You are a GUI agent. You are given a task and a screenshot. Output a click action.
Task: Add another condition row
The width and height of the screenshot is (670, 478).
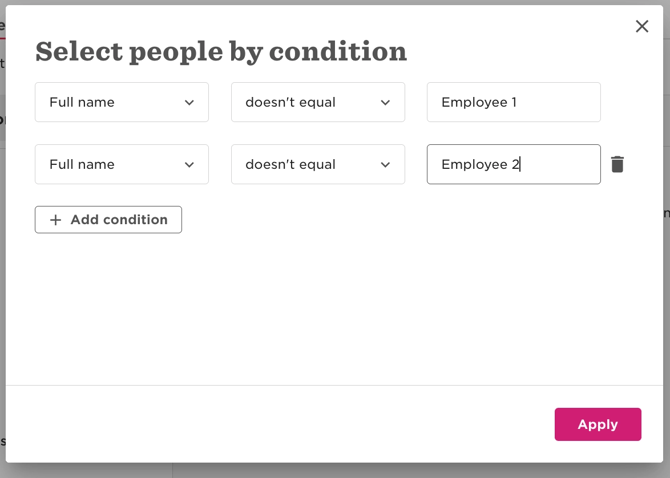click(x=108, y=220)
